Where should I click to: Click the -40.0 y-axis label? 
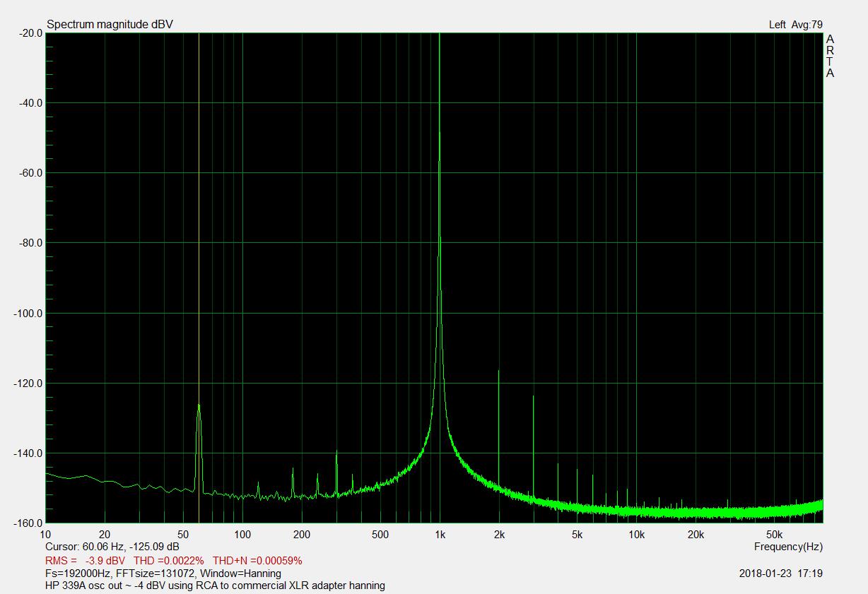tap(29, 102)
